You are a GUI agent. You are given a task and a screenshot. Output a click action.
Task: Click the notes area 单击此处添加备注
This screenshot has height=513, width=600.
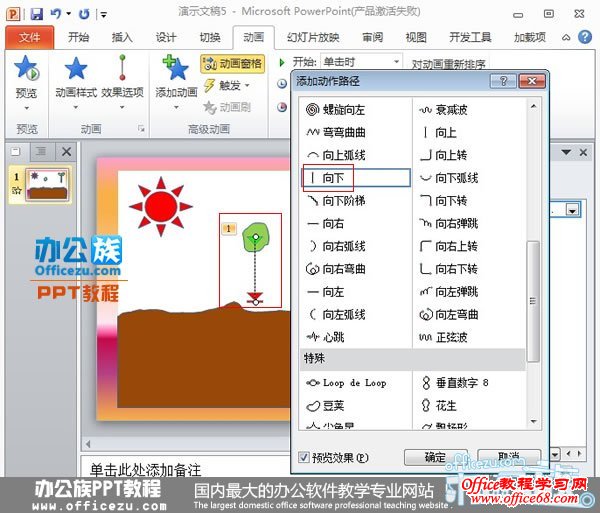(145, 470)
